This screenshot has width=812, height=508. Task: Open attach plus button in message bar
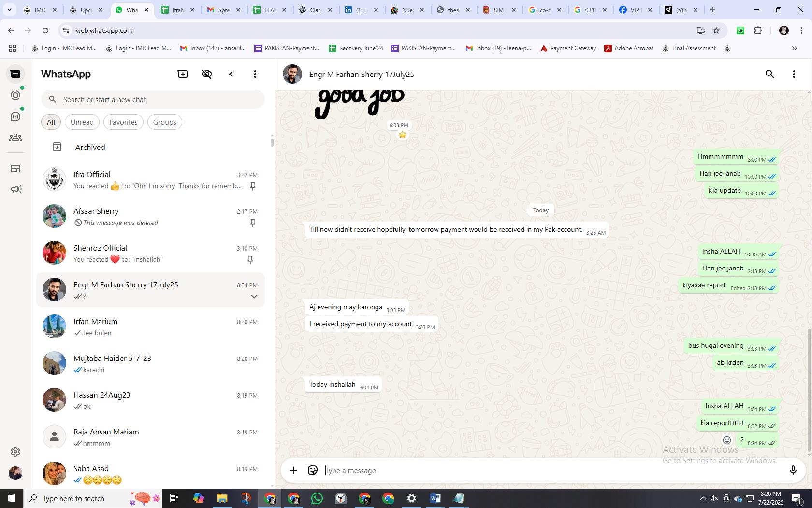tap(293, 470)
